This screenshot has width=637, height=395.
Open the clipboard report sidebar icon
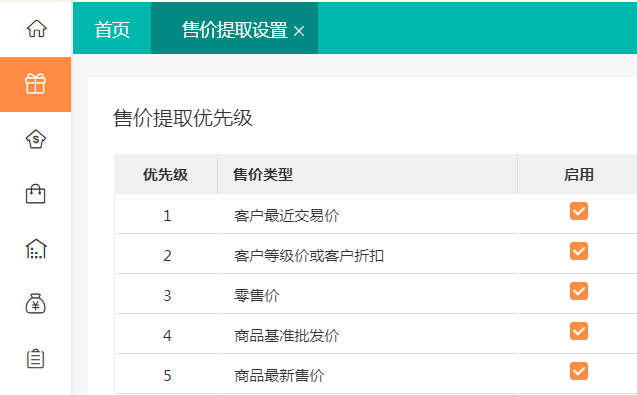point(36,358)
